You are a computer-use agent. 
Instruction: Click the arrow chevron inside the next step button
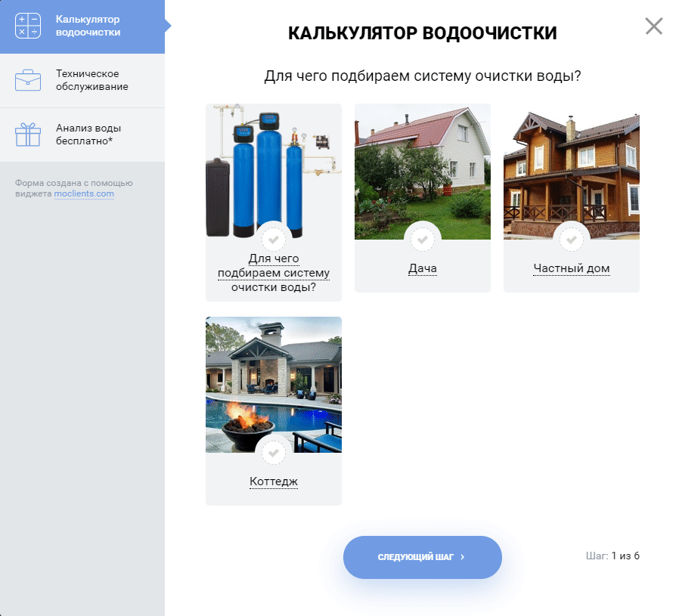click(x=462, y=557)
